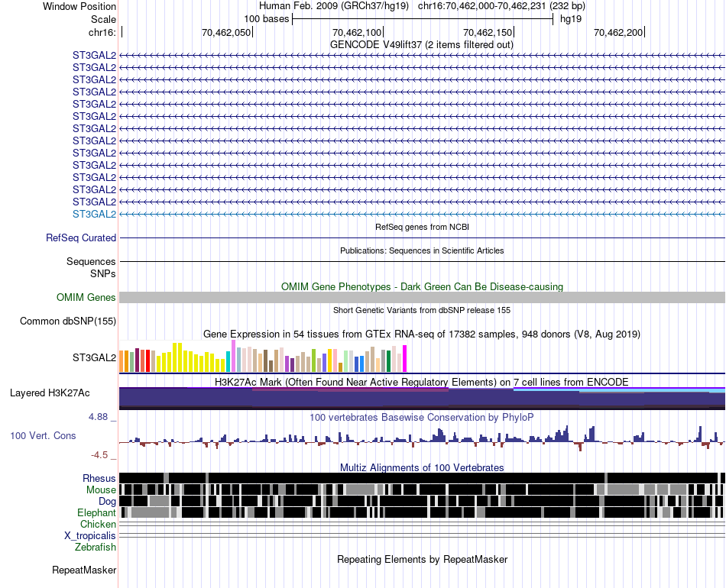
Task: Click the 70,462,100 ruler position
Action: (357, 32)
